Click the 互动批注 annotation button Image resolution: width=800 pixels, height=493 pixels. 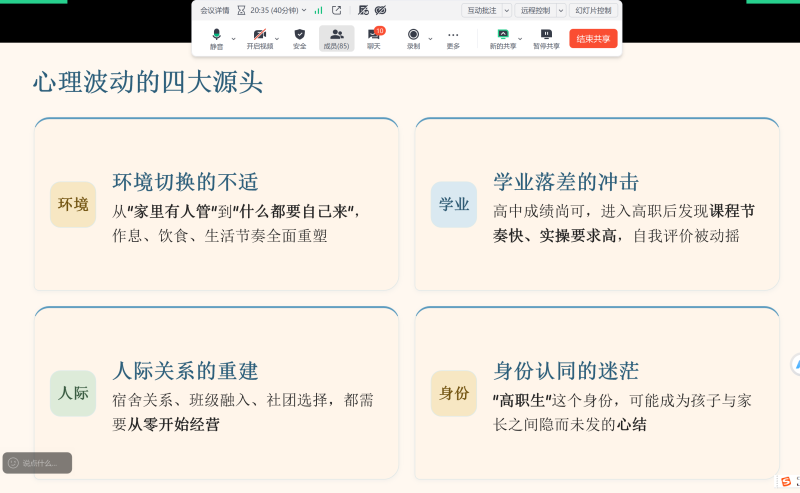click(x=482, y=10)
